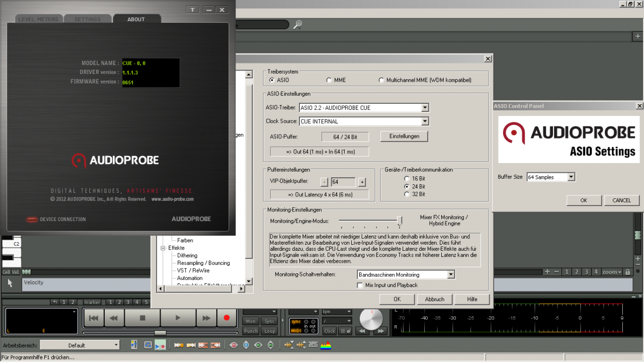Open the Clock Source dropdown
Viewport: 644px width, 362px height.
click(425, 121)
